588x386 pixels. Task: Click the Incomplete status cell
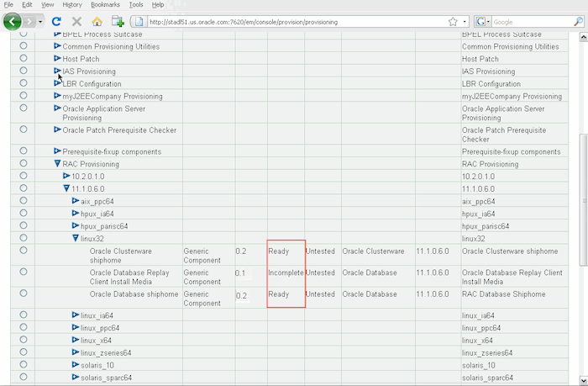(x=286, y=272)
